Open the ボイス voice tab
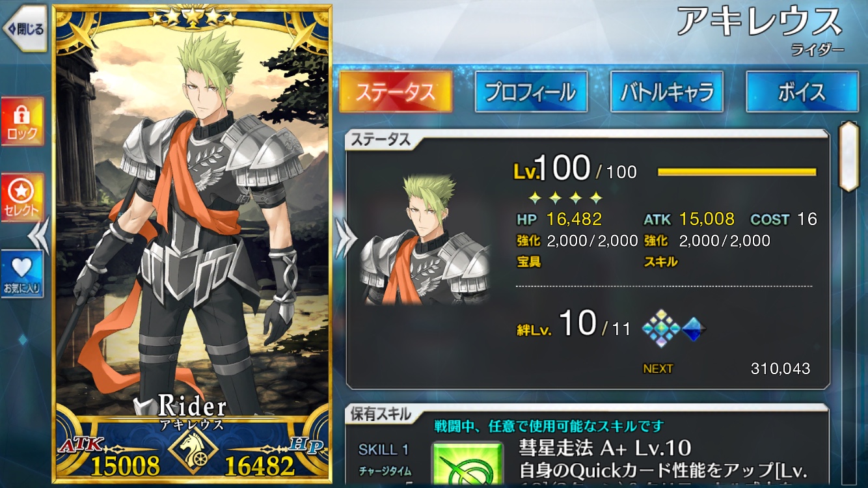 [802, 92]
